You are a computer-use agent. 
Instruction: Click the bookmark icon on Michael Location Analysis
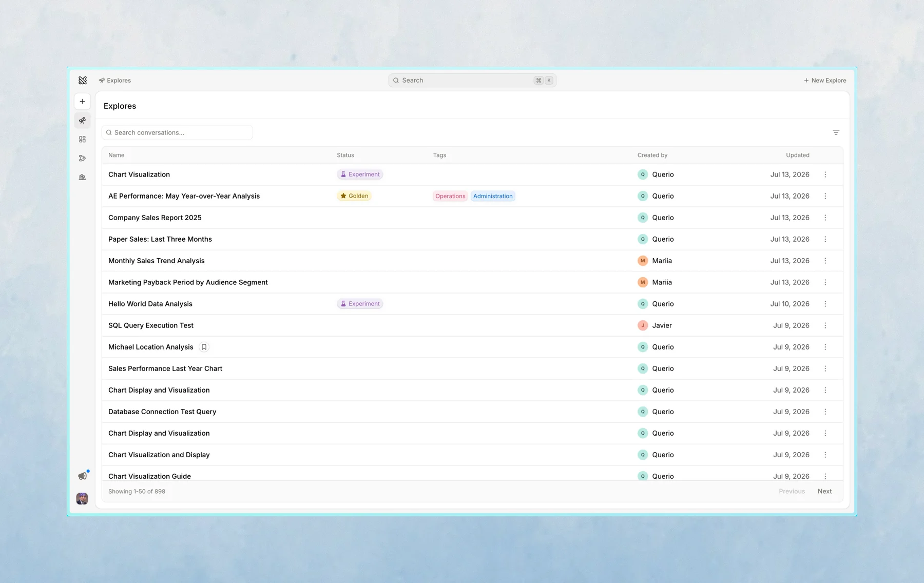[x=204, y=347]
